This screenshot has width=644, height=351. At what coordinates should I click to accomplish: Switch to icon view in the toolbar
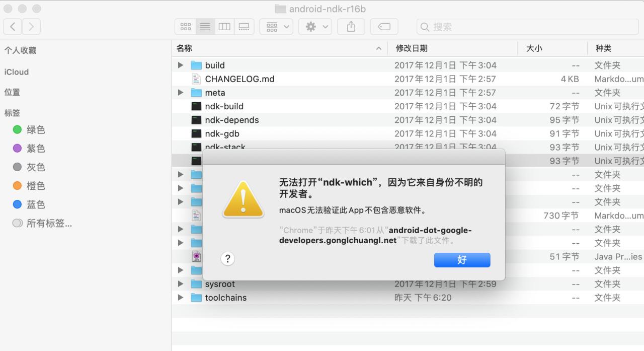pyautogui.click(x=185, y=27)
